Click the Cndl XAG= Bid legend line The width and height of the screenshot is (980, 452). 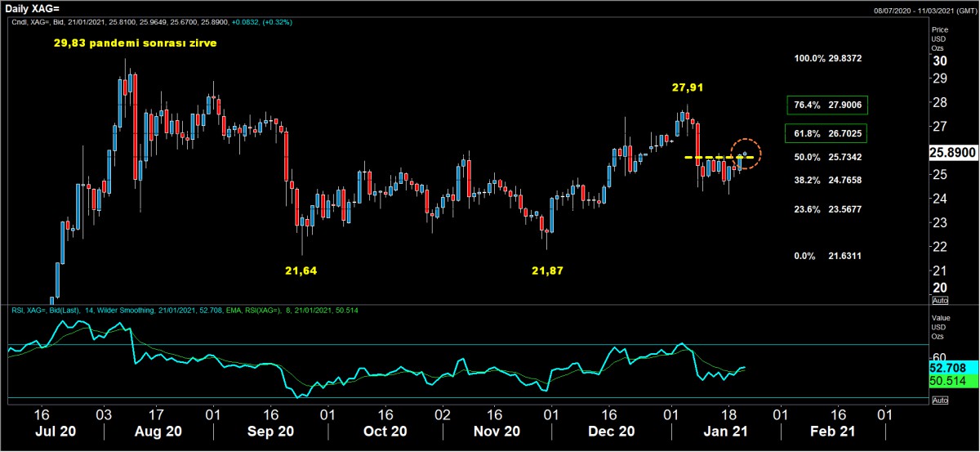coord(149,23)
